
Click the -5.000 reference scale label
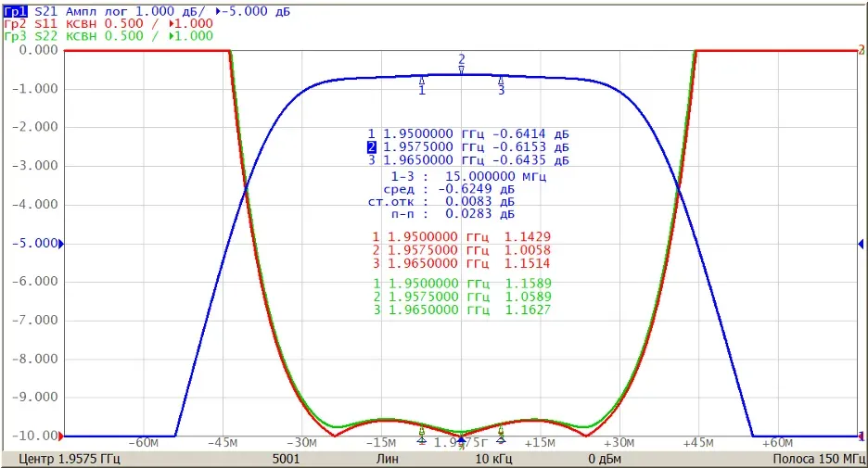(34, 244)
